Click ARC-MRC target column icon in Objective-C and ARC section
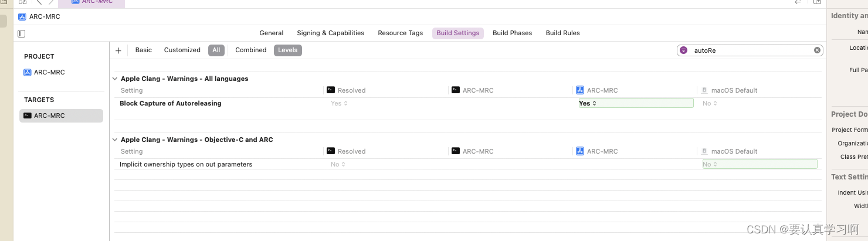Screen dimensions: 868x241 coord(455,151)
